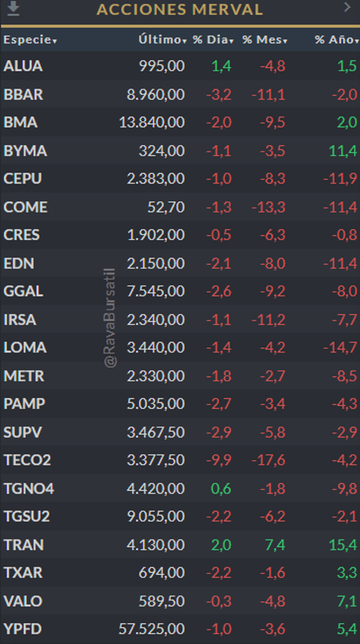Choose the TECO2 ticker
The image size is (360, 644).
(27, 460)
